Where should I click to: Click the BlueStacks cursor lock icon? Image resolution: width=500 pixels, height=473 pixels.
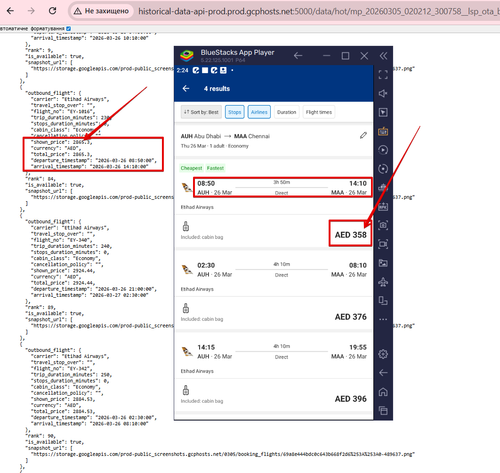(x=383, y=112)
